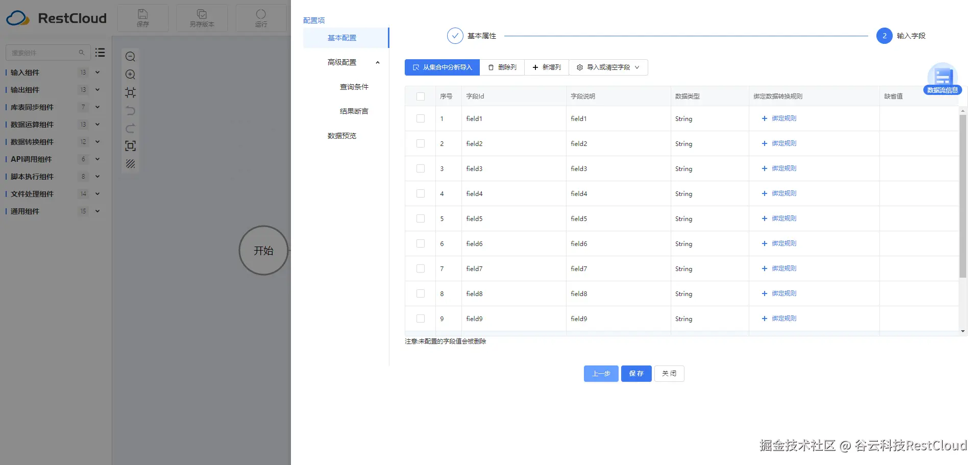The image size is (980, 465).
Task: Click the step 2 circle for 输入字段
Action: (x=885, y=36)
